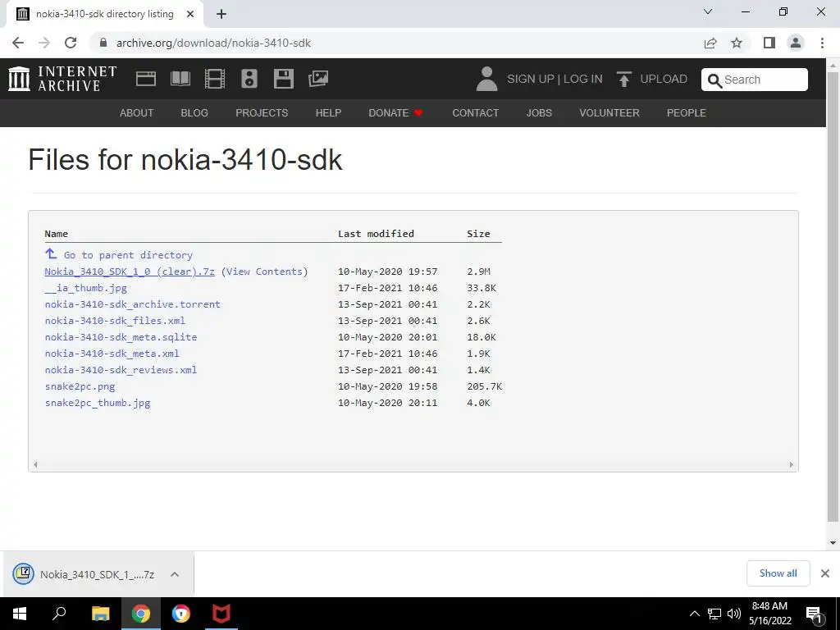The image size is (840, 630).
Task: Open the Windows Start menu
Action: pyautogui.click(x=20, y=614)
